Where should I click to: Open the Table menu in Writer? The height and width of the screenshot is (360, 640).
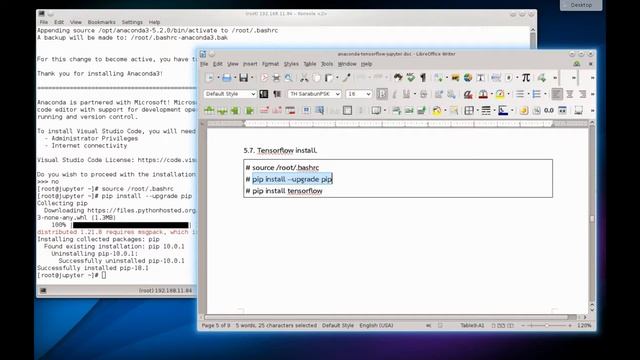click(310, 64)
